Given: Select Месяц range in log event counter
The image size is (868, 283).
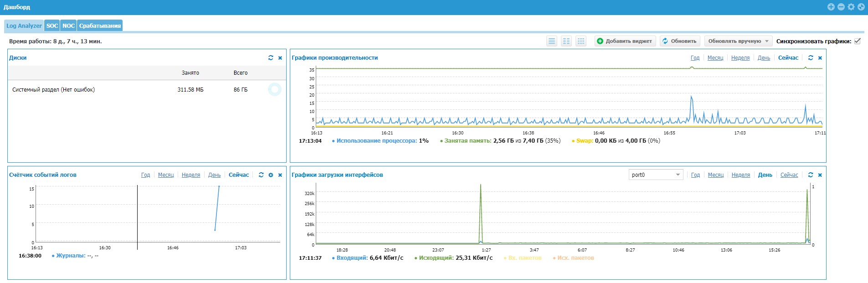Looking at the screenshot, I should coord(166,175).
